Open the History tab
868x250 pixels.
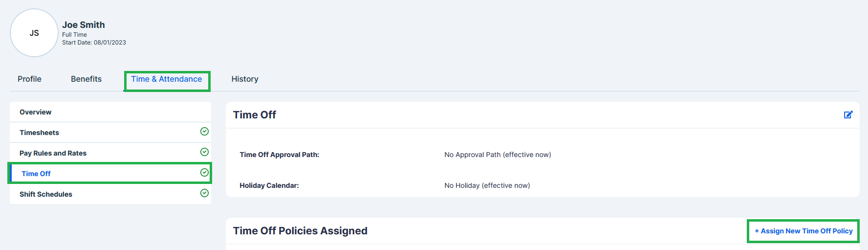pos(245,79)
